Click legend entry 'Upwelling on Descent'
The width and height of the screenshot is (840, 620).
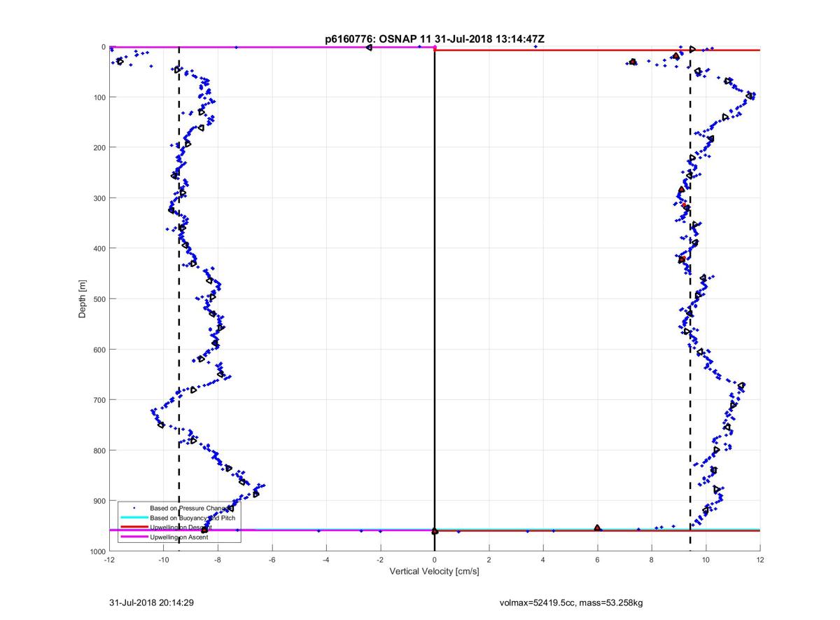pyautogui.click(x=181, y=527)
